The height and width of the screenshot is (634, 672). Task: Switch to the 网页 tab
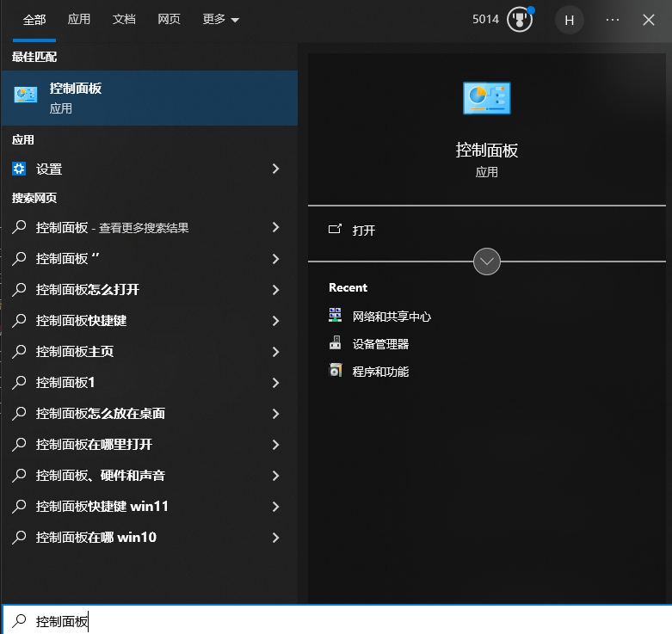click(x=170, y=19)
